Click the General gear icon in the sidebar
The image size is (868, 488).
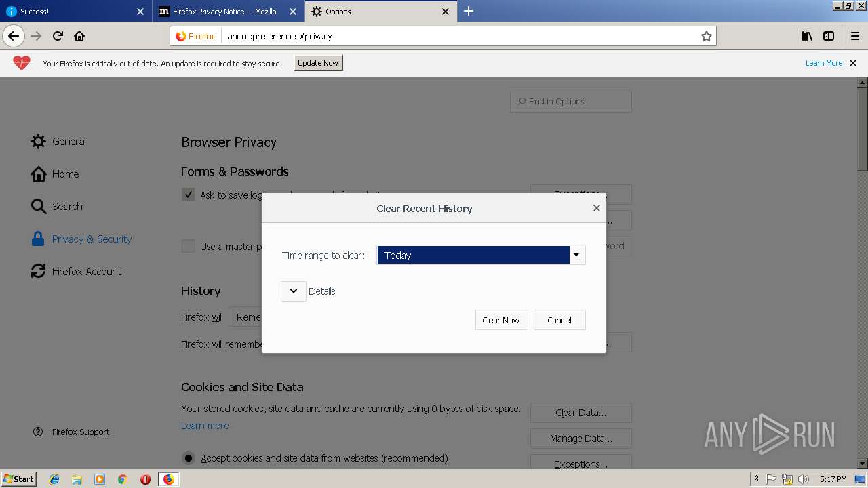[x=38, y=141]
